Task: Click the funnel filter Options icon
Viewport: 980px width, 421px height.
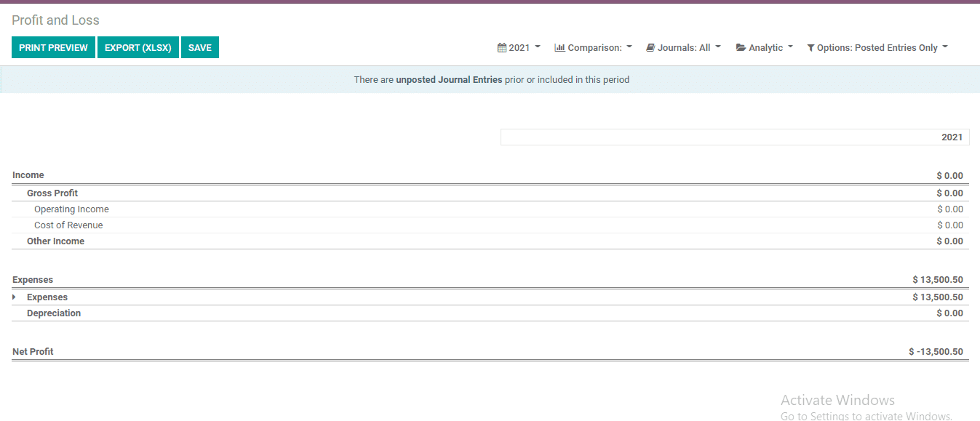Action: pyautogui.click(x=810, y=47)
